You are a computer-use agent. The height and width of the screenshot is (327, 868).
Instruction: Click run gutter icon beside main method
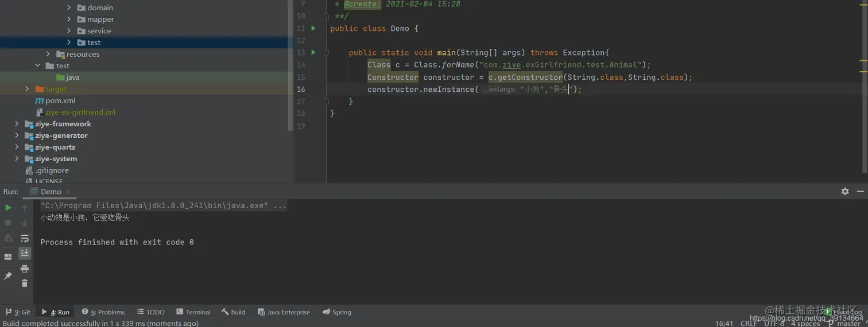pyautogui.click(x=313, y=52)
